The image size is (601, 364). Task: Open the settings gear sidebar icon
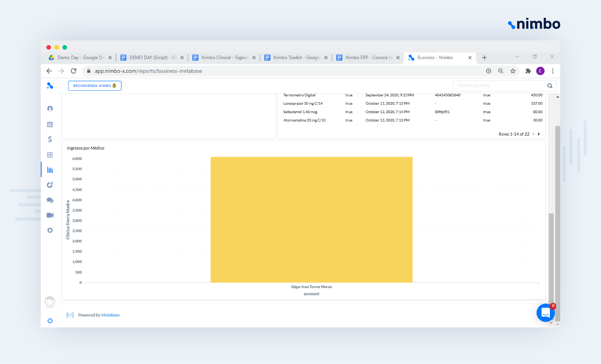(50, 230)
